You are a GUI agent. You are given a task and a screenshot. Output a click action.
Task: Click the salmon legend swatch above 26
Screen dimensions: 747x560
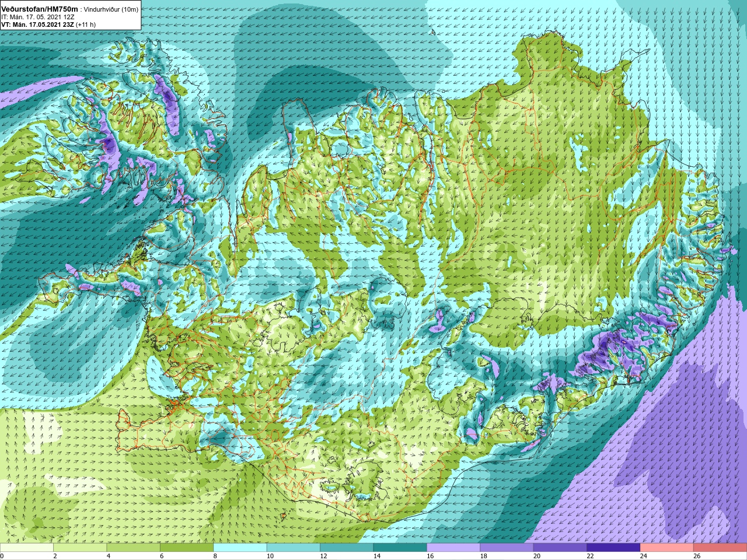click(720, 548)
